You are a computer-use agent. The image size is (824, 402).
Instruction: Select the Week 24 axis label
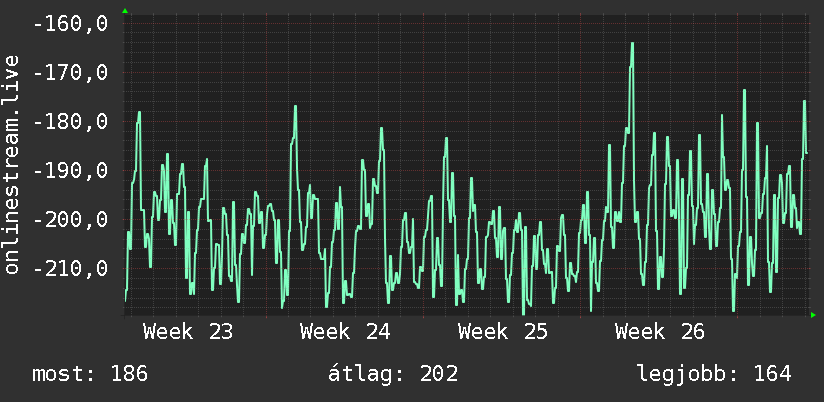(x=345, y=332)
